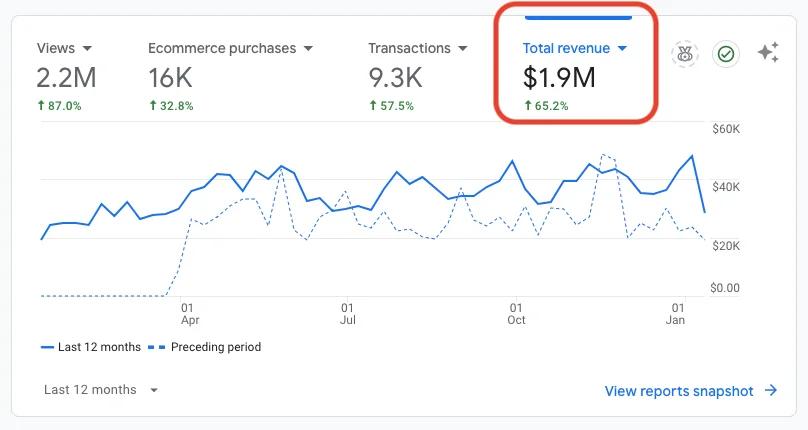
Task: Click the up arrow beside 32.8%
Action: pyautogui.click(x=152, y=105)
